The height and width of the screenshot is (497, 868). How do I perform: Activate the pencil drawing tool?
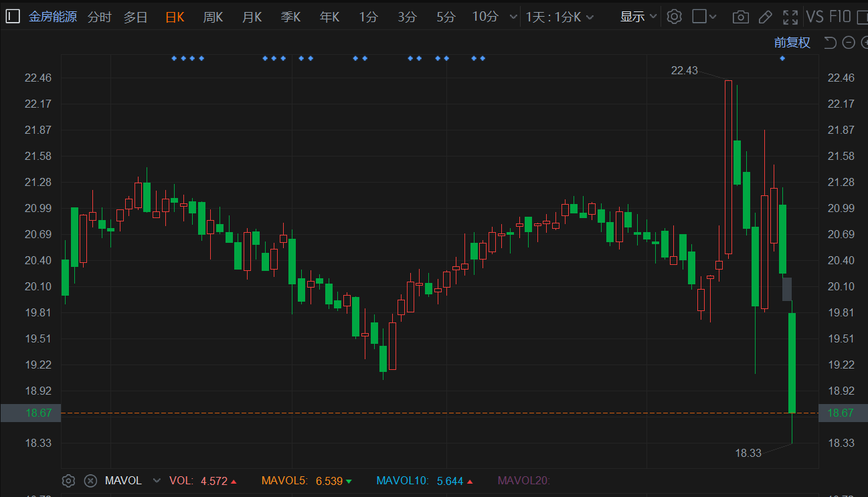point(765,17)
